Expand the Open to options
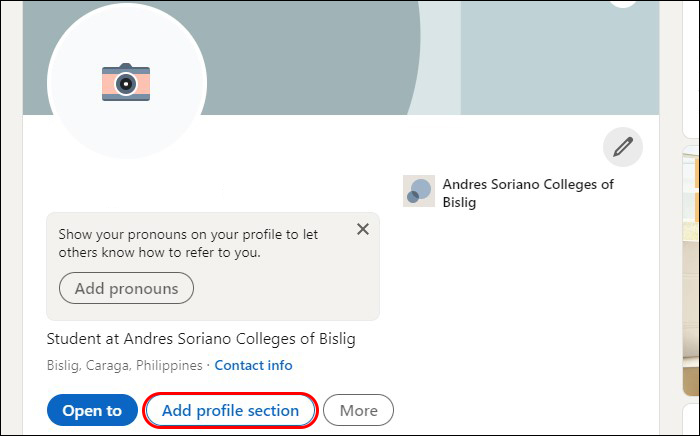 92,410
